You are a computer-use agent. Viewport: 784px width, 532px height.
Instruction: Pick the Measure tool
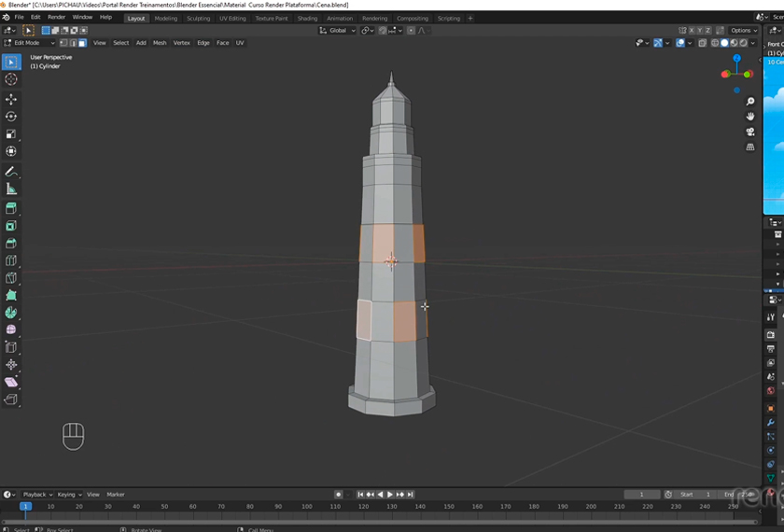click(11, 189)
